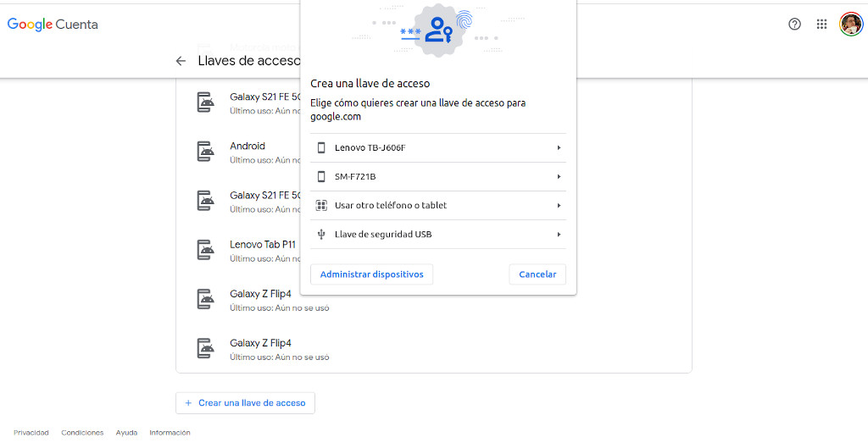Screen dimensions: 868x443
Task: Go back using the arrow beside Llaves de acceso
Action: click(181, 61)
